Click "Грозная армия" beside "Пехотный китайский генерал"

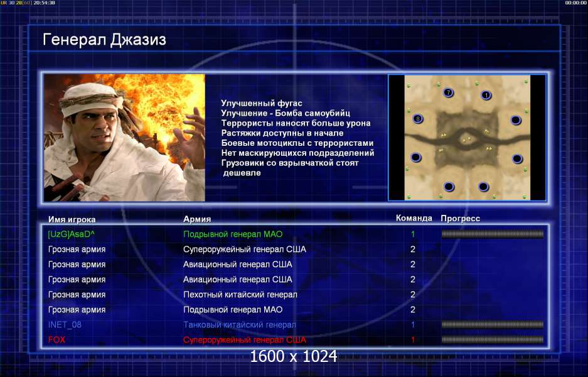point(77,295)
